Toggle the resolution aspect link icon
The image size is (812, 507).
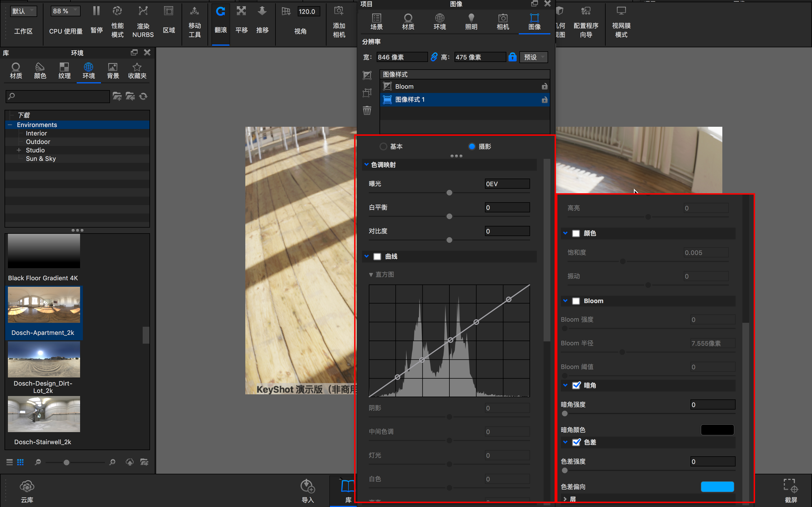(x=434, y=57)
